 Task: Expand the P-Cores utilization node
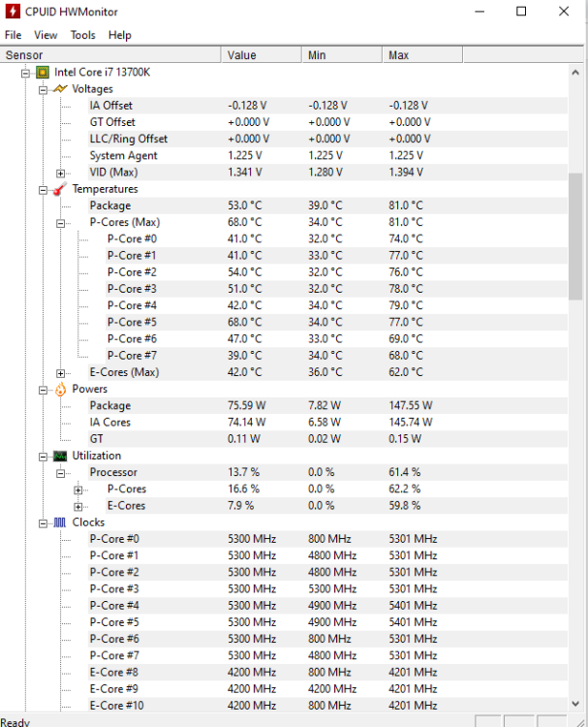pos(78,490)
